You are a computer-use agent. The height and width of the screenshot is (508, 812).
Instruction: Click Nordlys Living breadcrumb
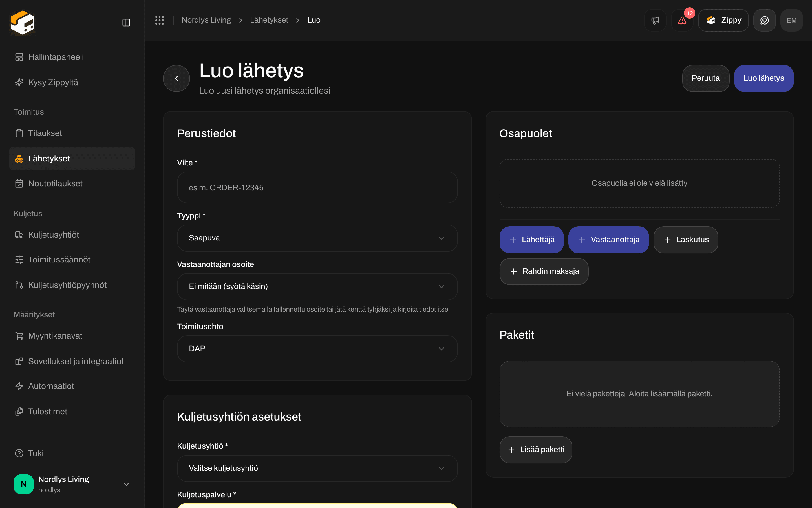tap(206, 20)
